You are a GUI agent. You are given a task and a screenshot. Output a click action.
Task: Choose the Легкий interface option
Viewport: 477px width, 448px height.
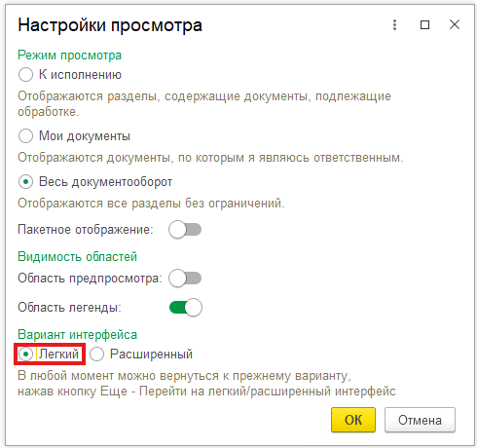[x=25, y=354]
